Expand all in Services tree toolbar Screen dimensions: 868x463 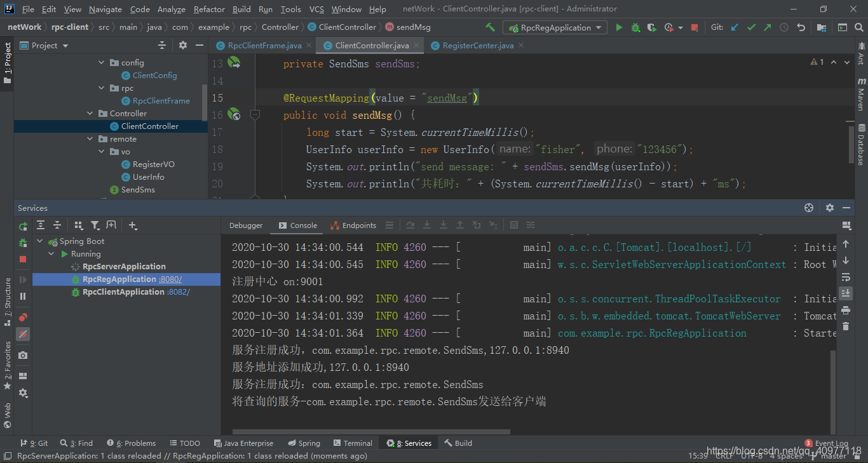[41, 225]
